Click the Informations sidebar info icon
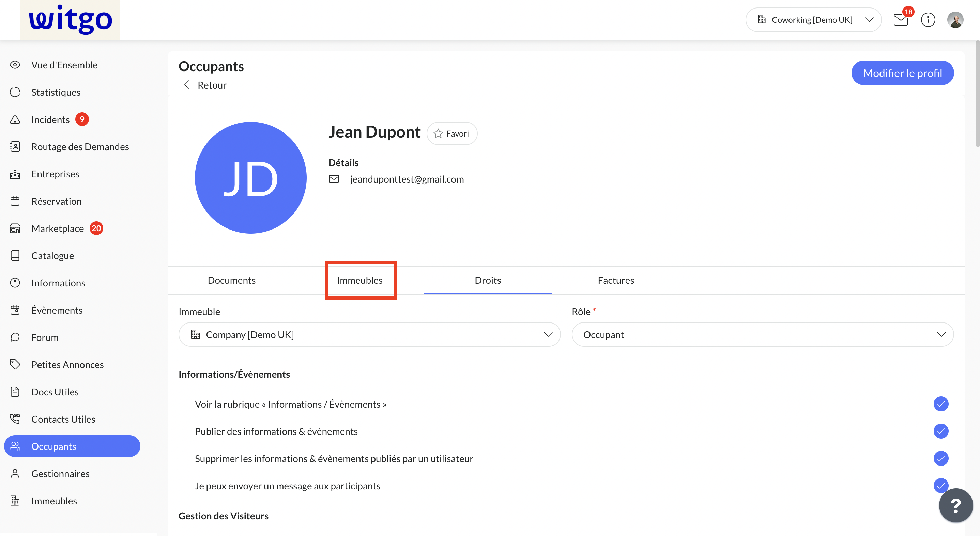The height and width of the screenshot is (536, 980). (15, 283)
